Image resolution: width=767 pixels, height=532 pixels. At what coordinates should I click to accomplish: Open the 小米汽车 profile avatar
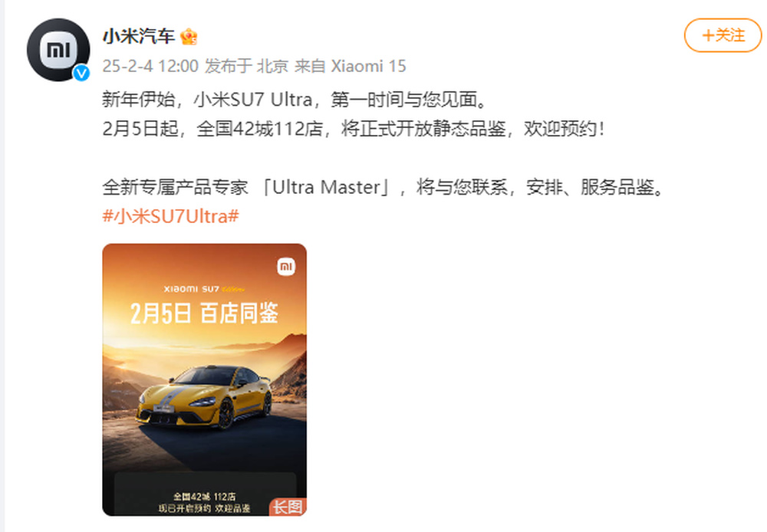click(x=58, y=49)
